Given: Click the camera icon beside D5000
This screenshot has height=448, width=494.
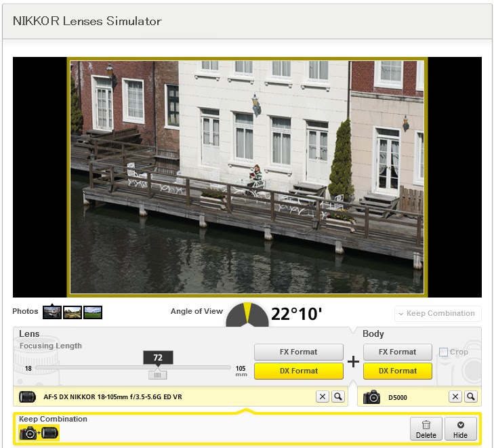Looking at the screenshot, I should click(372, 397).
